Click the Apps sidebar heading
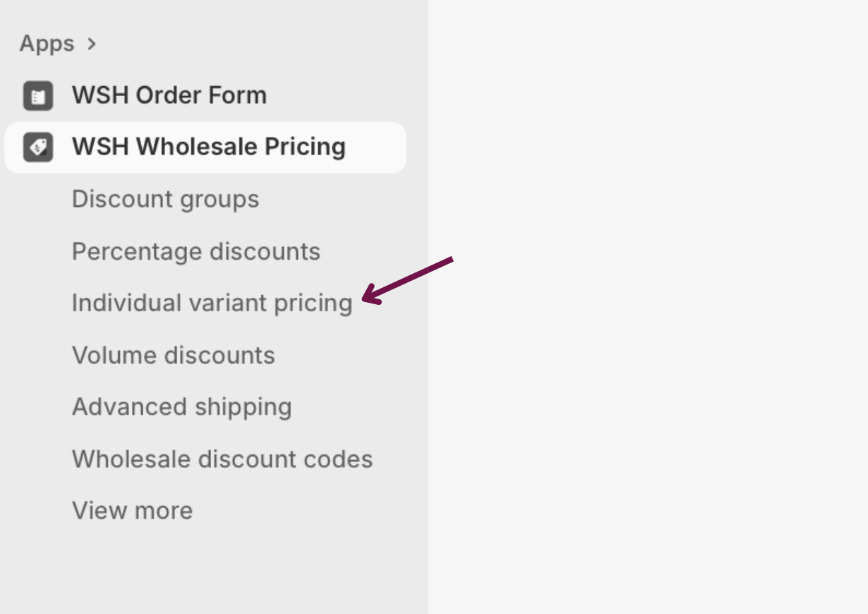The image size is (868, 614). click(47, 44)
